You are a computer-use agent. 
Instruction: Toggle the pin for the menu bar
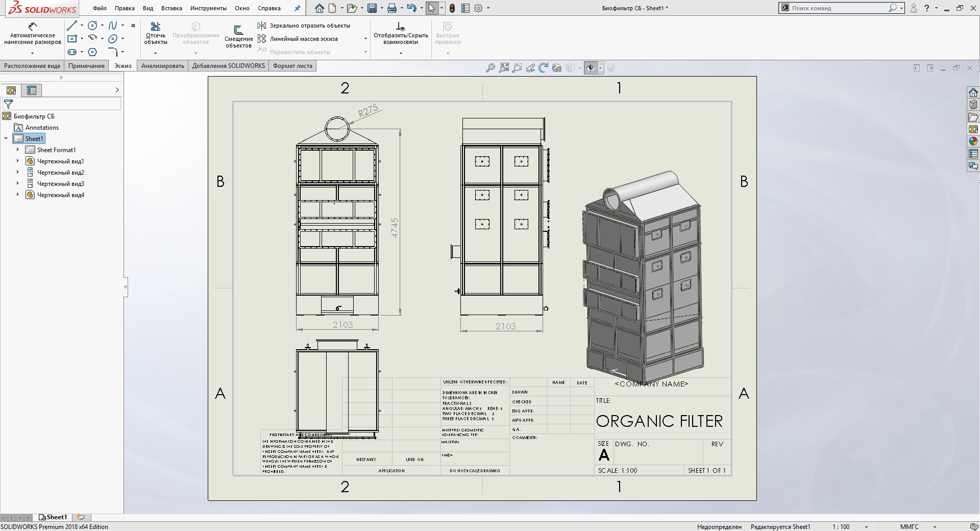pos(298,8)
